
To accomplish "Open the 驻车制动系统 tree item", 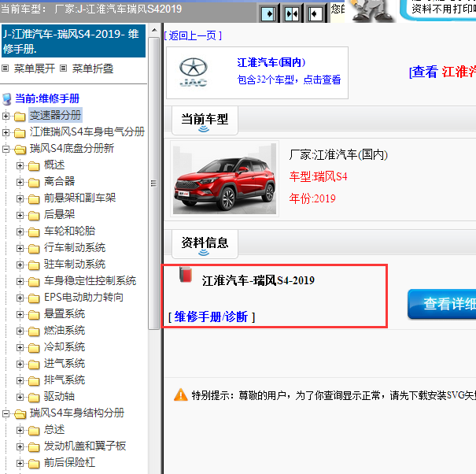I will [x=75, y=264].
